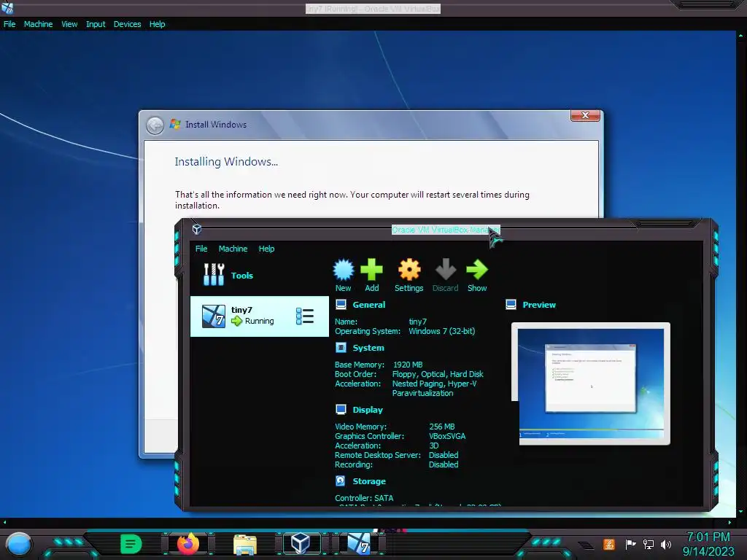Click the VM window scroll-up arrow
747x560 pixels.
click(x=740, y=35)
